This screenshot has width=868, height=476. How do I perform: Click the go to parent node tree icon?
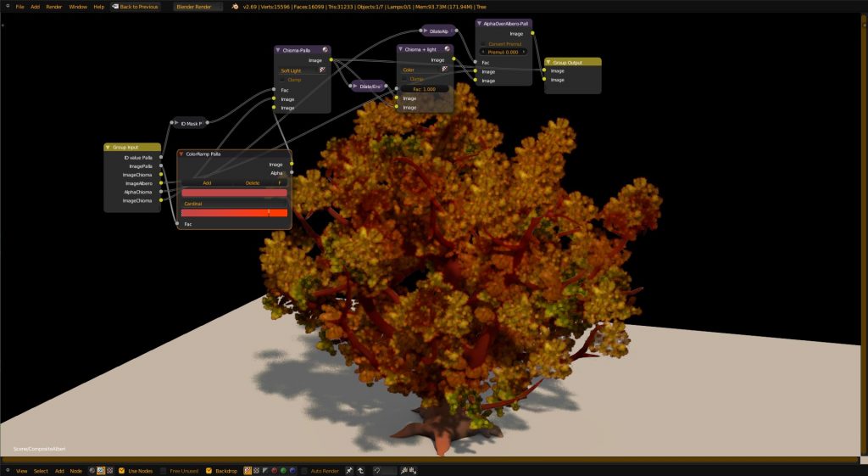[360, 470]
